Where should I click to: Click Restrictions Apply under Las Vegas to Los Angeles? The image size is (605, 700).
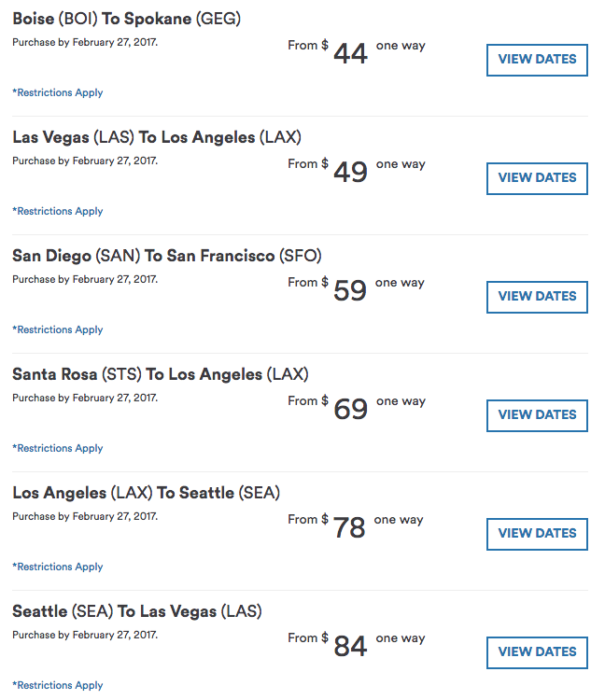[58, 211]
